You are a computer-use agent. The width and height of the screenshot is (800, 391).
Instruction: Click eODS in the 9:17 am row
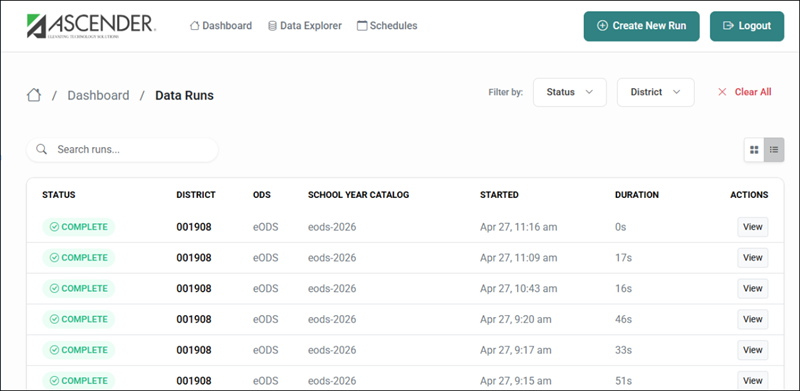pyautogui.click(x=266, y=350)
